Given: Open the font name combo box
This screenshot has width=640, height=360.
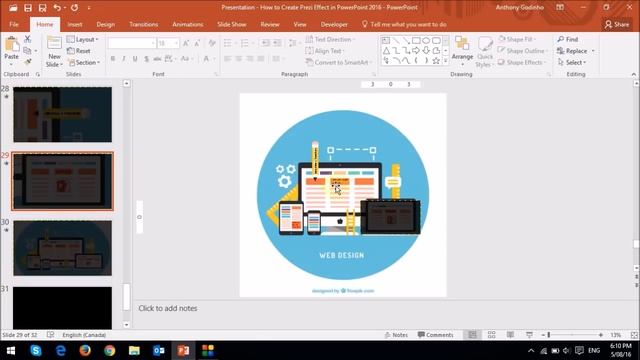Looking at the screenshot, I should (x=132, y=43).
